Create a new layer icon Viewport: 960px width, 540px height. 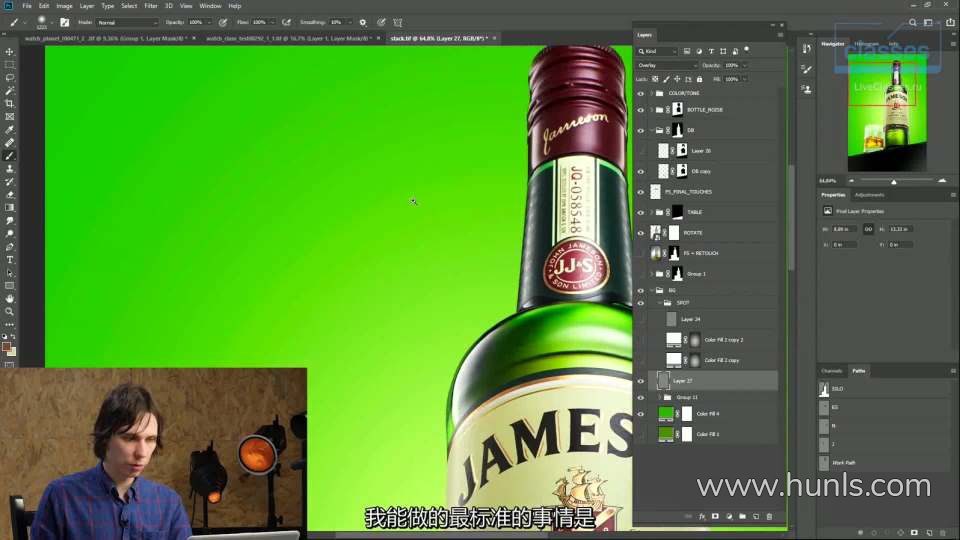point(756,517)
